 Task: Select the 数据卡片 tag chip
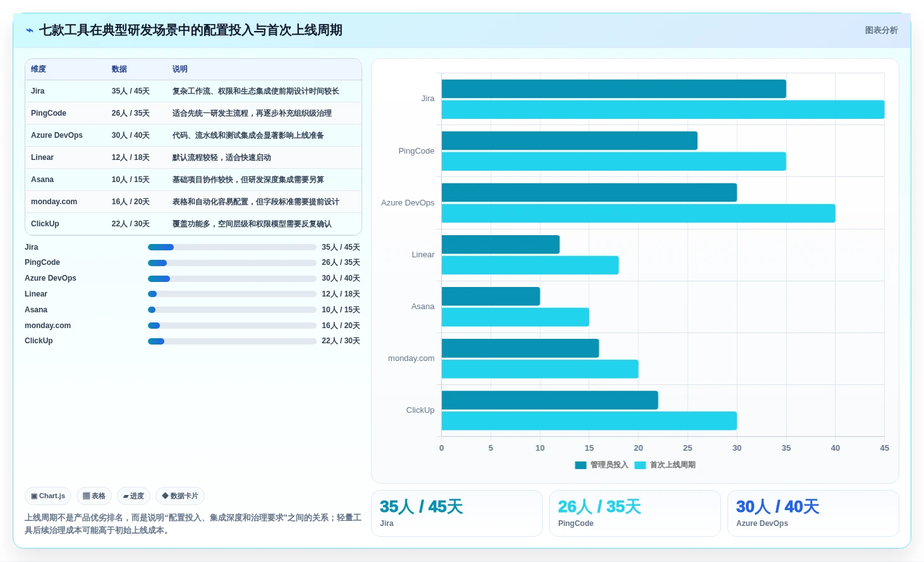(x=180, y=496)
